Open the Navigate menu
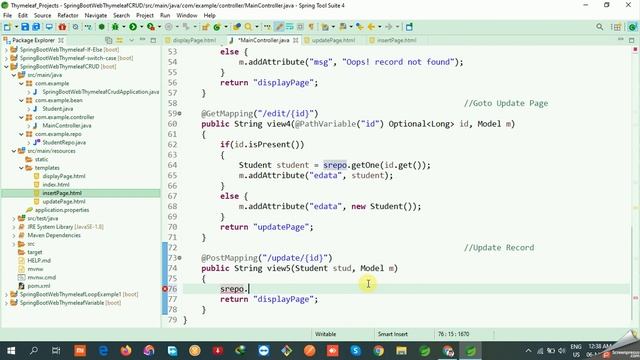The image size is (640, 360). tap(96, 15)
